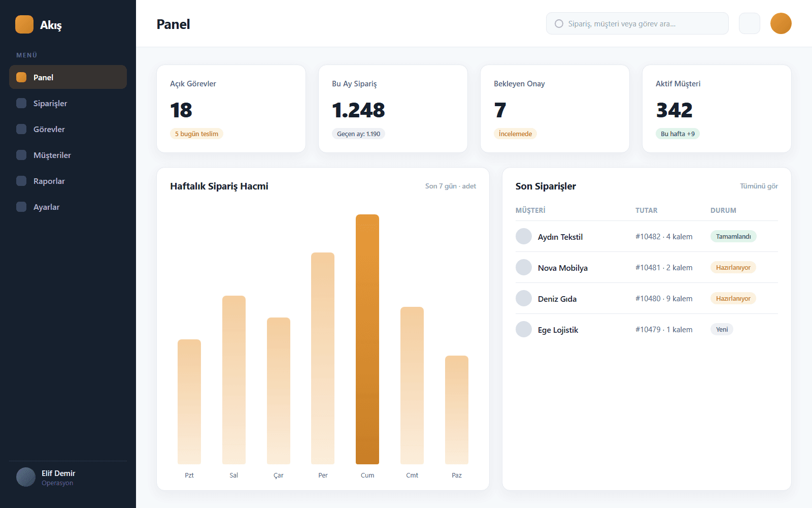Click the highlighted Cum bar in chart
The image size is (812, 508).
(x=367, y=339)
